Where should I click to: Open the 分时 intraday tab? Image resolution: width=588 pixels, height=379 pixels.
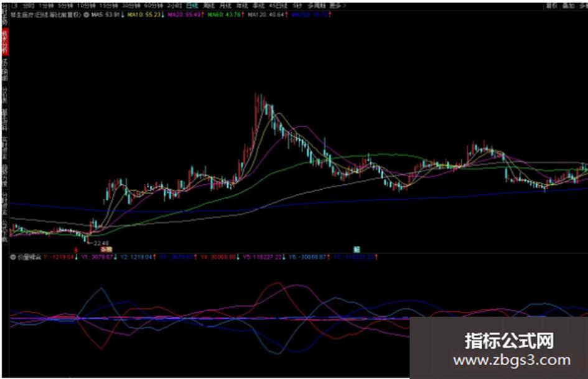click(x=29, y=6)
